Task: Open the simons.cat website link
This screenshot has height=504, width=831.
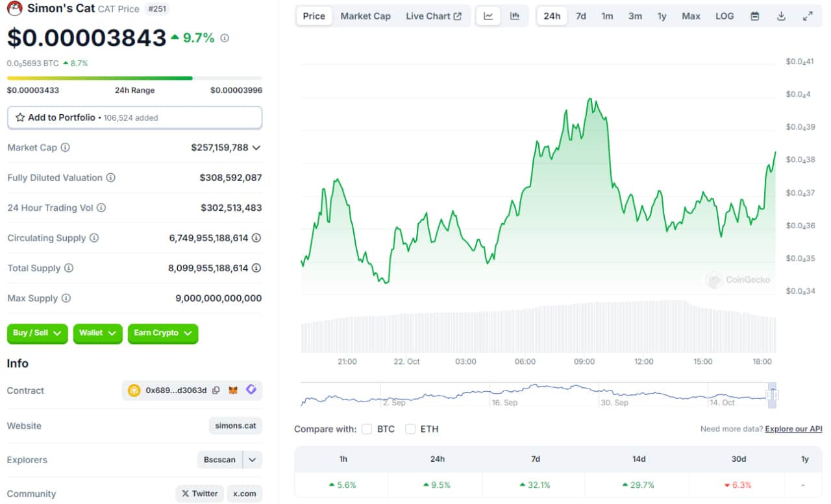Action: click(x=236, y=426)
